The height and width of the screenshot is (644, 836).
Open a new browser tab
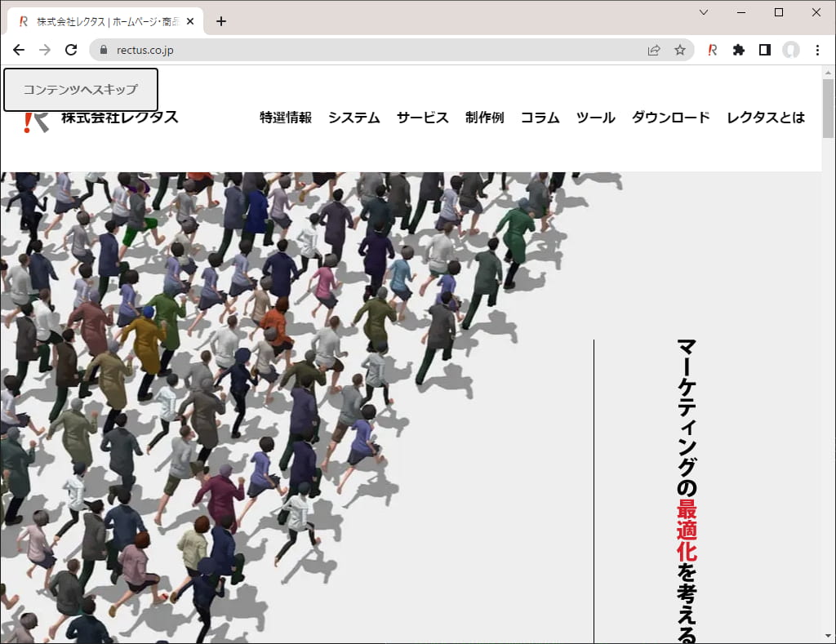(221, 21)
